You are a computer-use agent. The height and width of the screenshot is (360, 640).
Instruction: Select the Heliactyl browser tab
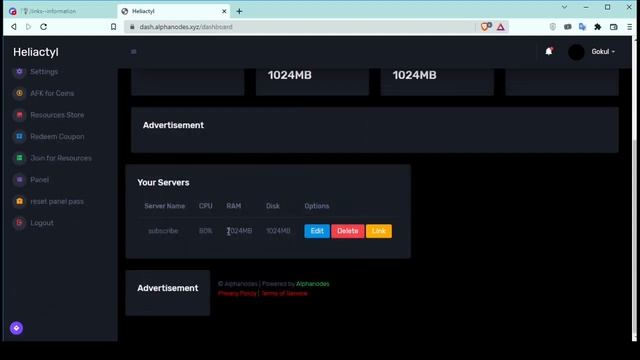tap(173, 11)
